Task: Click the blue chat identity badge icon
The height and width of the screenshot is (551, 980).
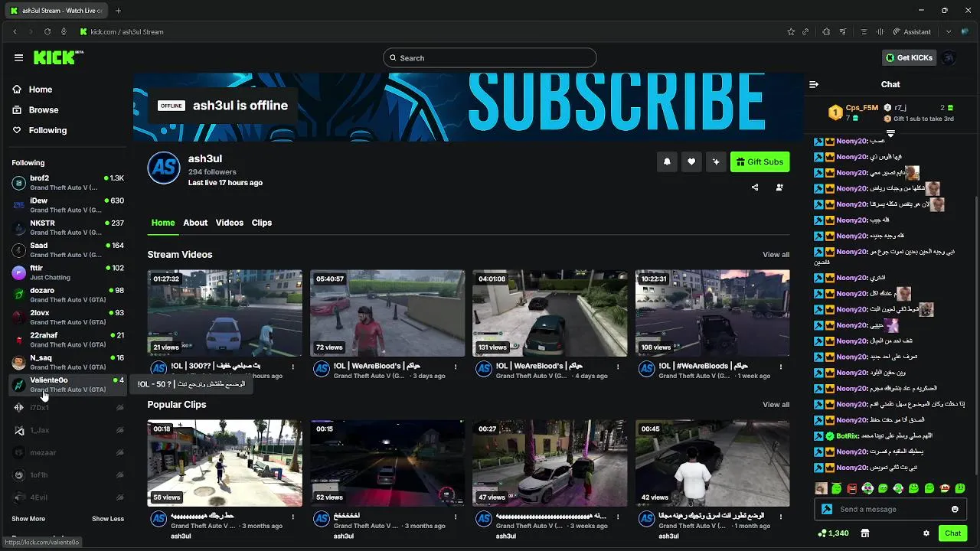Action: click(827, 509)
